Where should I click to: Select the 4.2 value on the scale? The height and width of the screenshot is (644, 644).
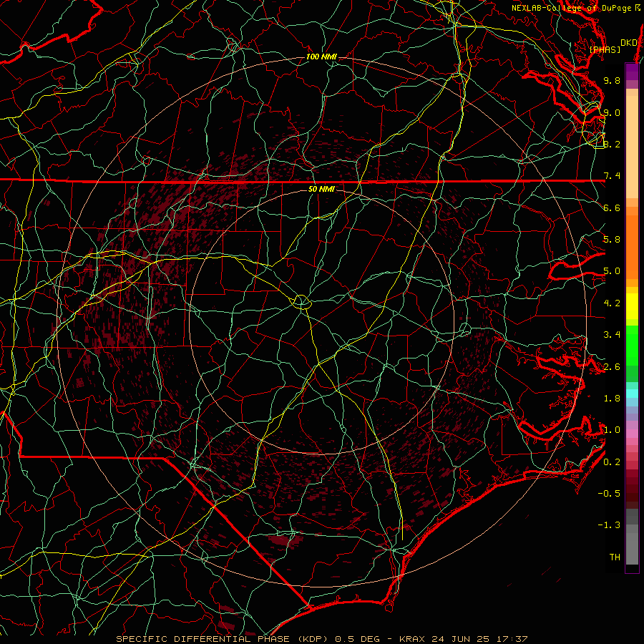[x=612, y=303]
